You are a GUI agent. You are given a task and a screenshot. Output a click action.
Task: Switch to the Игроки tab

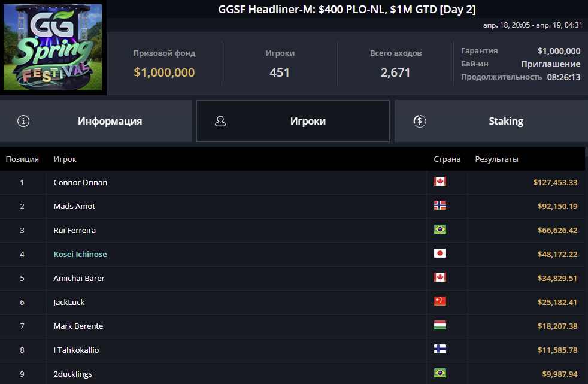coord(293,121)
